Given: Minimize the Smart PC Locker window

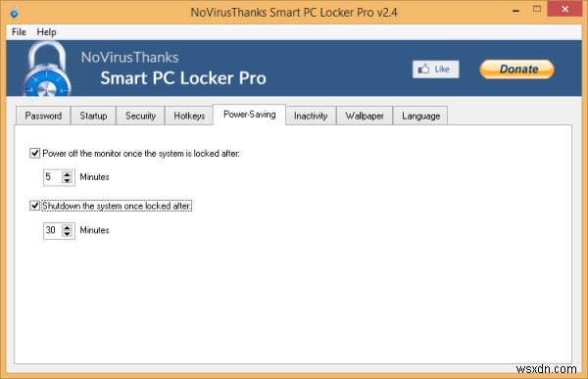Looking at the screenshot, I should [x=516, y=11].
